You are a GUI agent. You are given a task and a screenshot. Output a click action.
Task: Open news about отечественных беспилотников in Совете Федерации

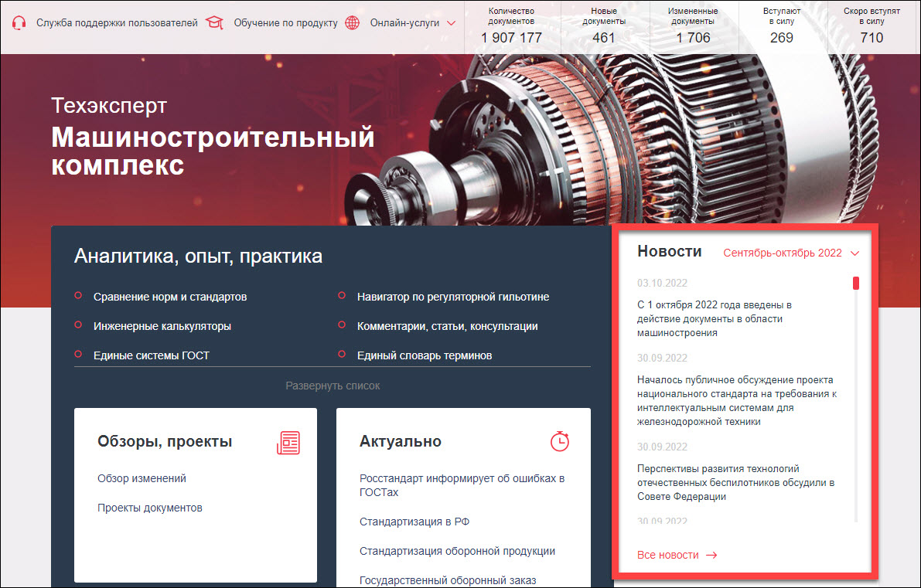pos(735,482)
